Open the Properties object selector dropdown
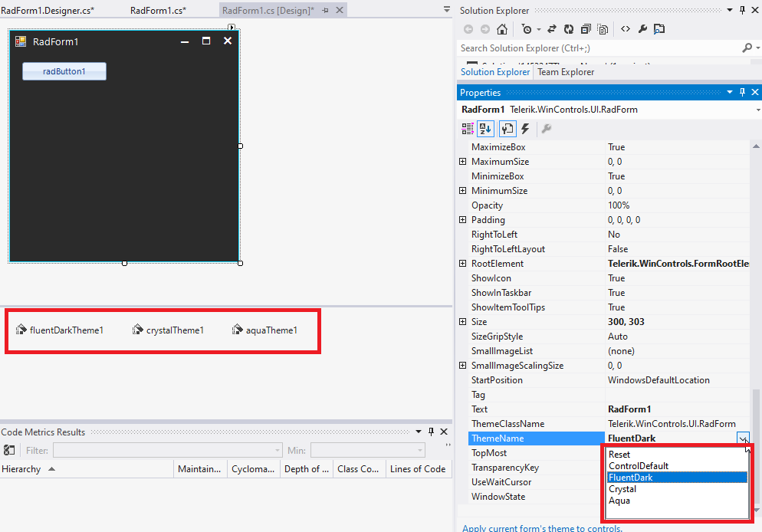Image resolution: width=762 pixels, height=532 pixels. (757, 110)
